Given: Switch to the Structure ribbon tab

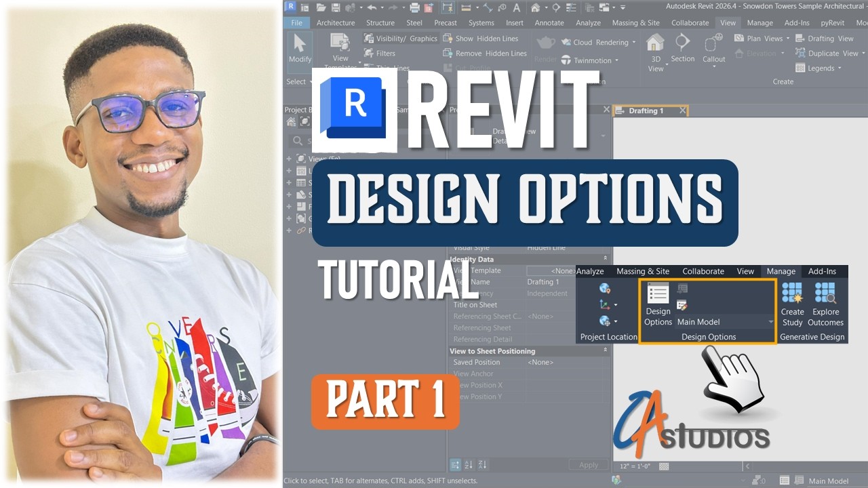Looking at the screenshot, I should [x=380, y=23].
